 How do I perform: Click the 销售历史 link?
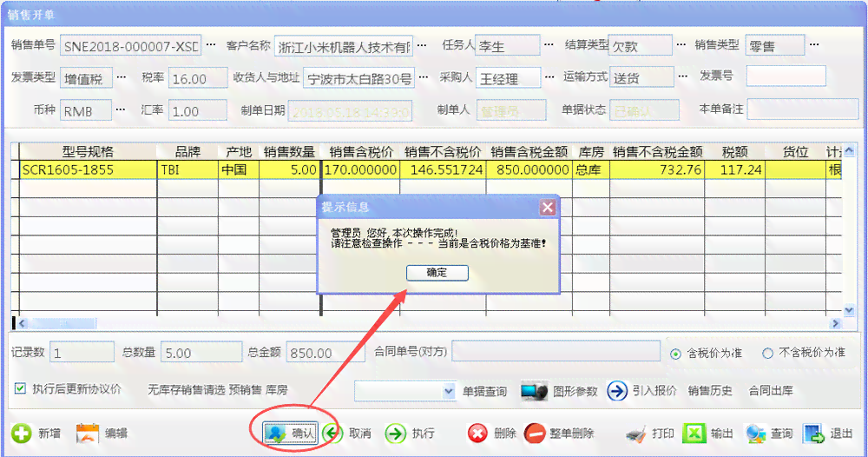[x=710, y=390]
